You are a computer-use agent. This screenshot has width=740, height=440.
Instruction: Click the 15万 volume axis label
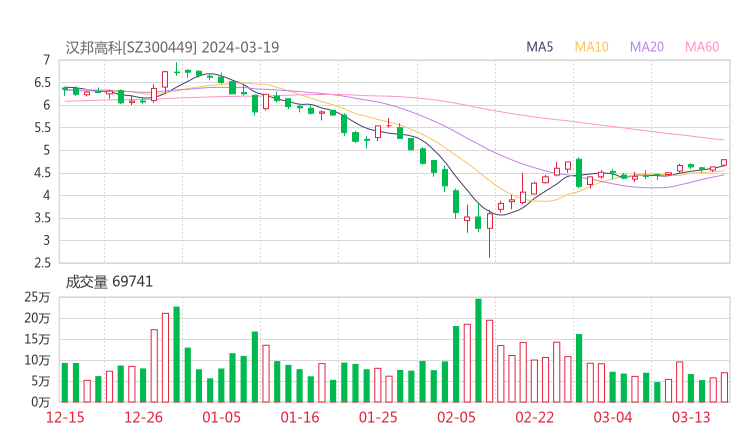37,339
